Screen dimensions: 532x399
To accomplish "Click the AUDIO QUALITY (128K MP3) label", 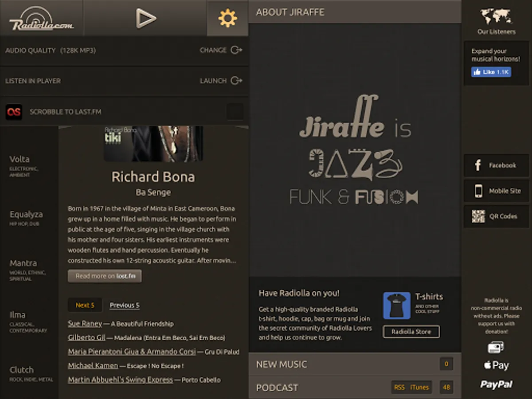I will click(x=51, y=51).
